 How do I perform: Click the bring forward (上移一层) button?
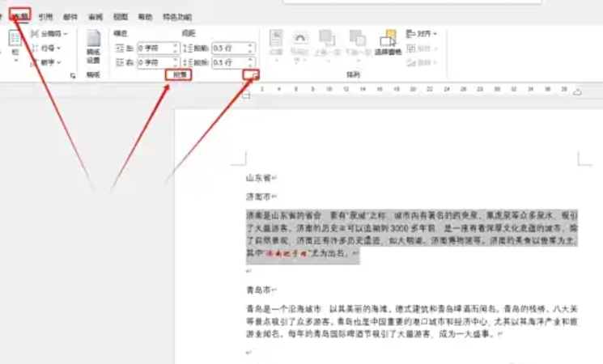click(x=327, y=45)
